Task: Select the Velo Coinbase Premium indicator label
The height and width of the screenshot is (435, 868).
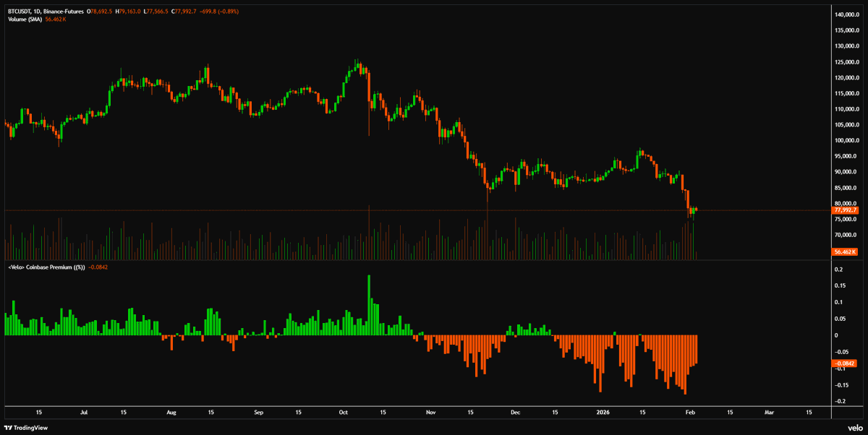Action: tap(46, 267)
